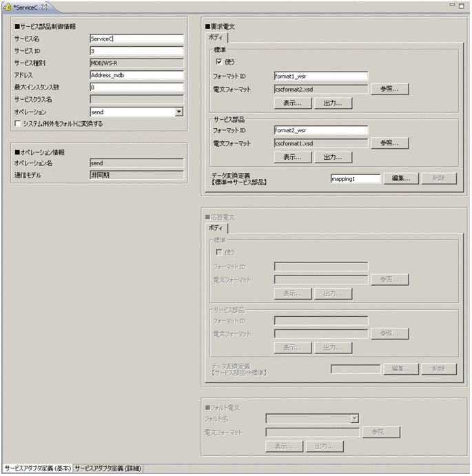The width and height of the screenshot is (472, 476).
Task: Click 出力 button in サービス部品 section
Action: pos(334,157)
